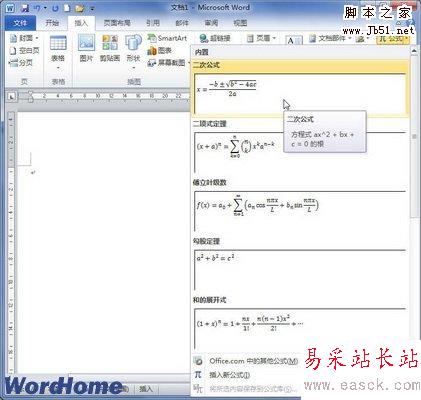Select the 勾股定理 Pythagorean theorem equation

tap(300, 270)
